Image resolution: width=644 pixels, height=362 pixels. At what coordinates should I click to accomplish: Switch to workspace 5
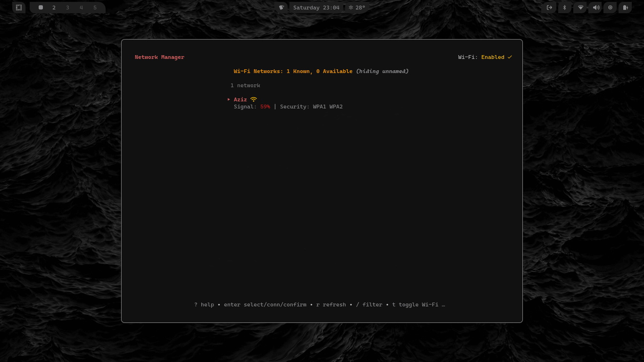pyautogui.click(x=95, y=8)
